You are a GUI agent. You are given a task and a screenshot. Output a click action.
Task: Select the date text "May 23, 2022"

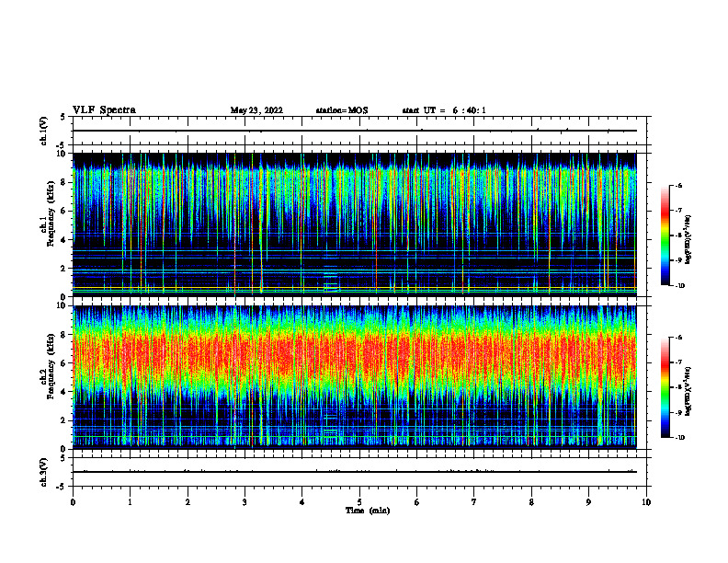pyautogui.click(x=256, y=110)
